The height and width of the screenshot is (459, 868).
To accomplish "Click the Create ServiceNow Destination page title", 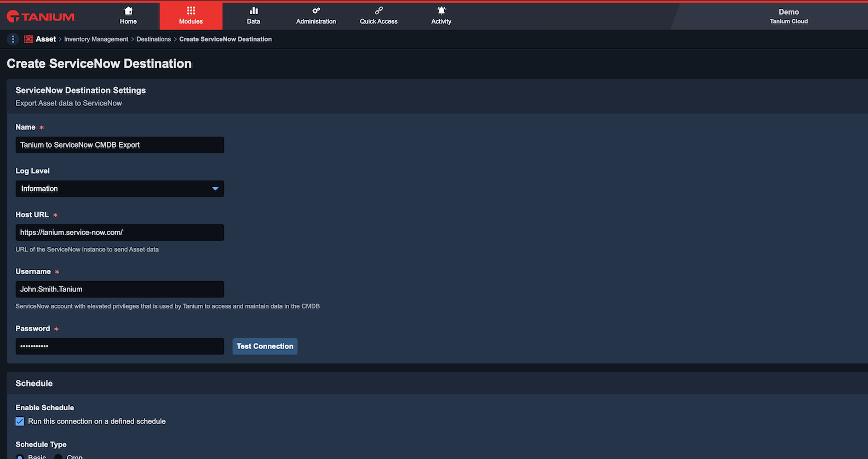I will pyautogui.click(x=99, y=63).
